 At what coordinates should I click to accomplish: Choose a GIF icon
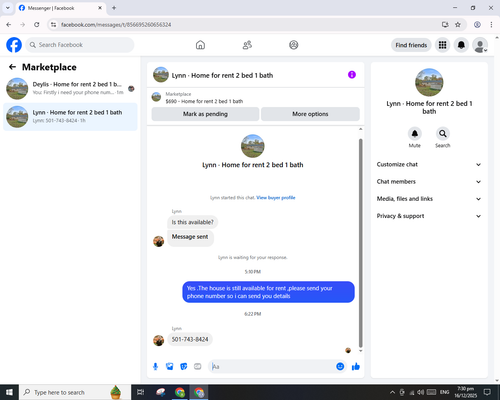coord(198,367)
